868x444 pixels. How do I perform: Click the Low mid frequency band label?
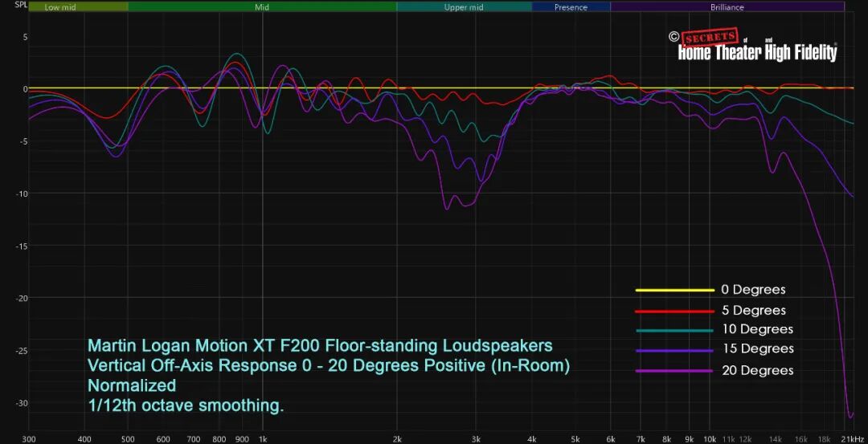click(x=59, y=8)
